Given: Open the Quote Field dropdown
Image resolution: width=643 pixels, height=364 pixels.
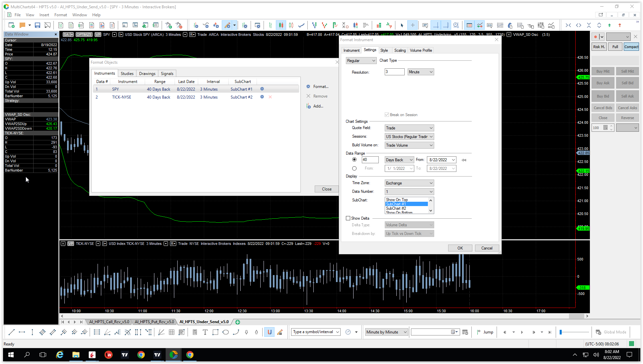Looking at the screenshot, I should pos(409,128).
